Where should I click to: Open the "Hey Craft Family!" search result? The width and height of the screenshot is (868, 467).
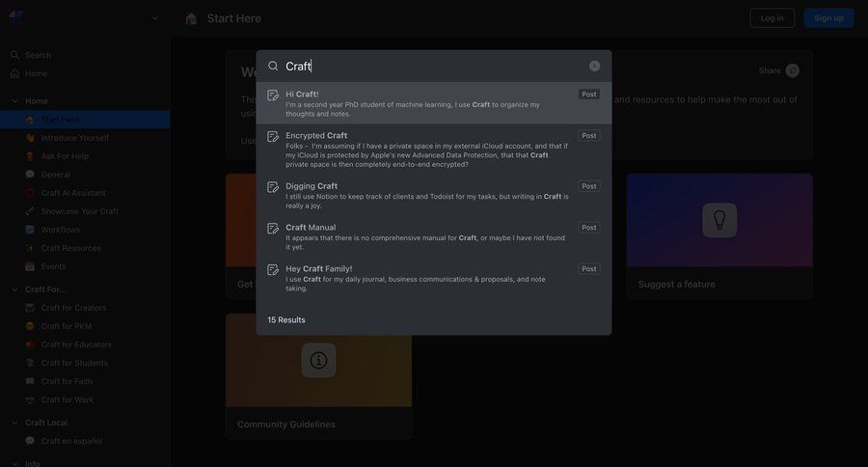coord(433,278)
